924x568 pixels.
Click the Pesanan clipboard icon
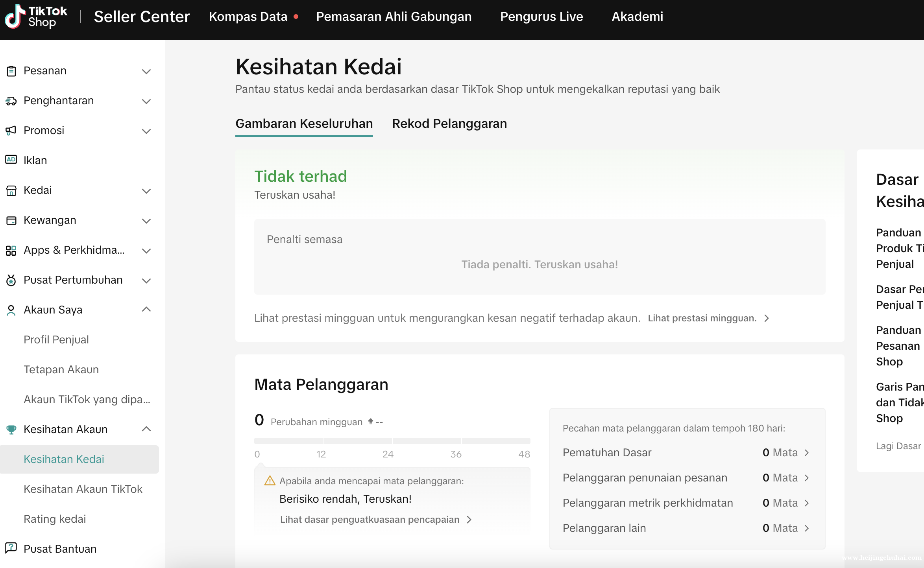coord(11,71)
